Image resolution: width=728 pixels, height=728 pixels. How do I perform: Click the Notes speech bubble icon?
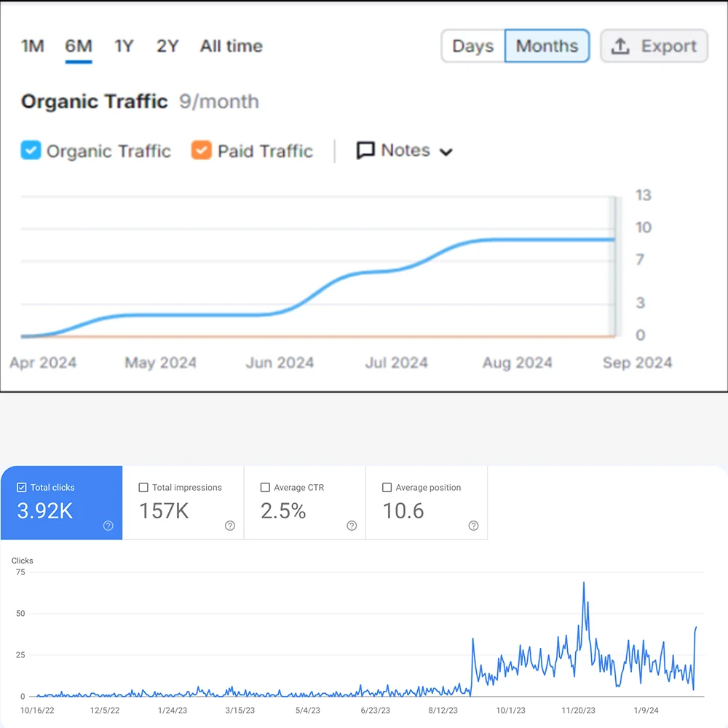pos(365,151)
